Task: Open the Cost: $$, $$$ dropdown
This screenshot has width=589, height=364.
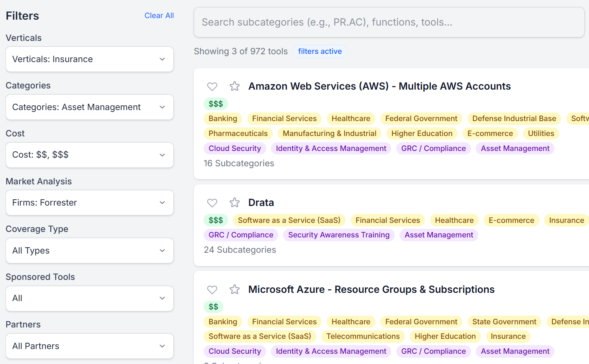Action: pyautogui.click(x=90, y=155)
